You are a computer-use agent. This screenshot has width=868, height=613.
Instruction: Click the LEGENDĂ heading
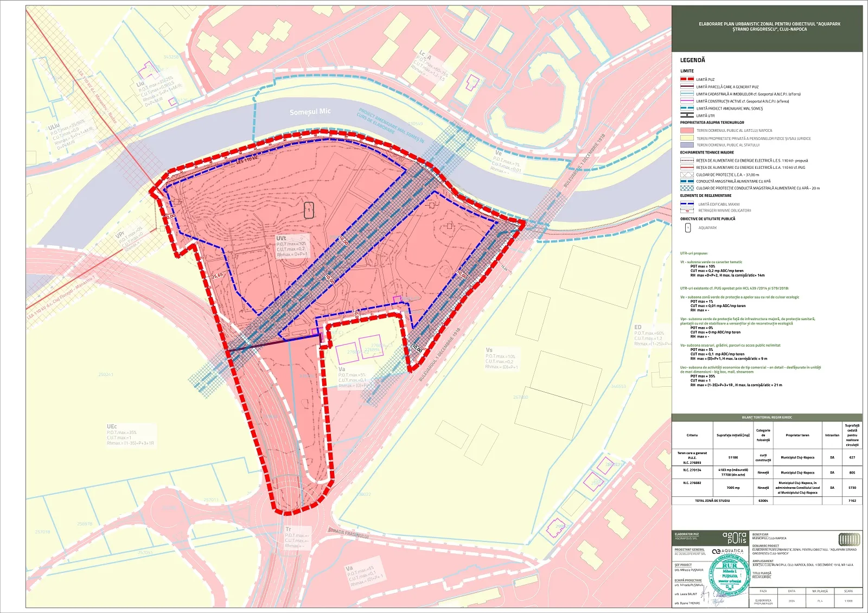pyautogui.click(x=692, y=60)
